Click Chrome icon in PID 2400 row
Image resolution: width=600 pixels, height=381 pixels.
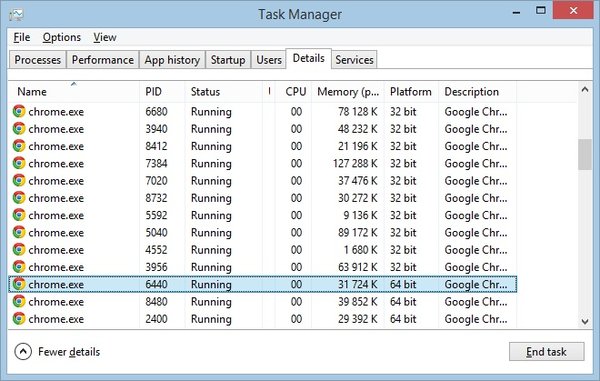click(x=19, y=319)
